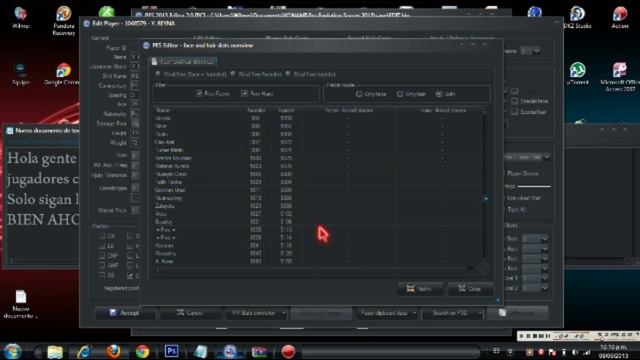Open the Face and hair slots overview tab
The image size is (640, 360).
click(183, 62)
